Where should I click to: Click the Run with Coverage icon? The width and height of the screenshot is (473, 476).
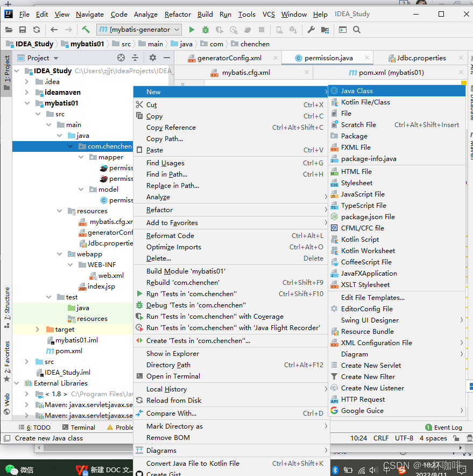click(x=220, y=30)
